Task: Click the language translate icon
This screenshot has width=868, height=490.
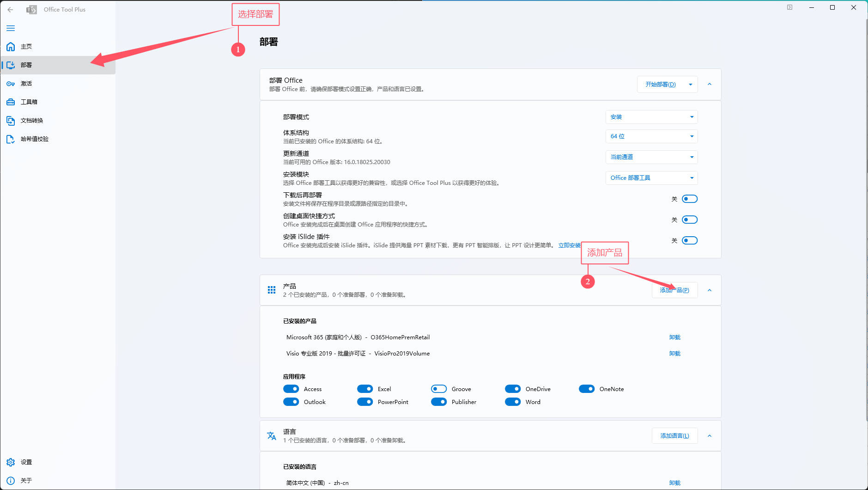Action: pos(272,436)
